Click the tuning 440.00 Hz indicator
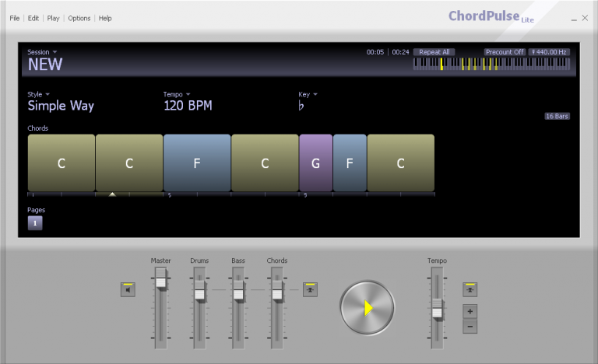 coord(549,52)
